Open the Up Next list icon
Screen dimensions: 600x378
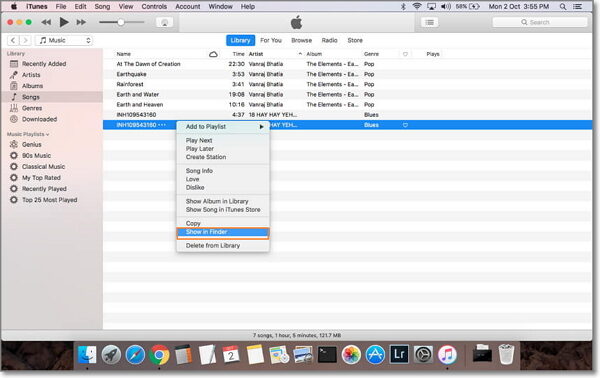pos(429,22)
